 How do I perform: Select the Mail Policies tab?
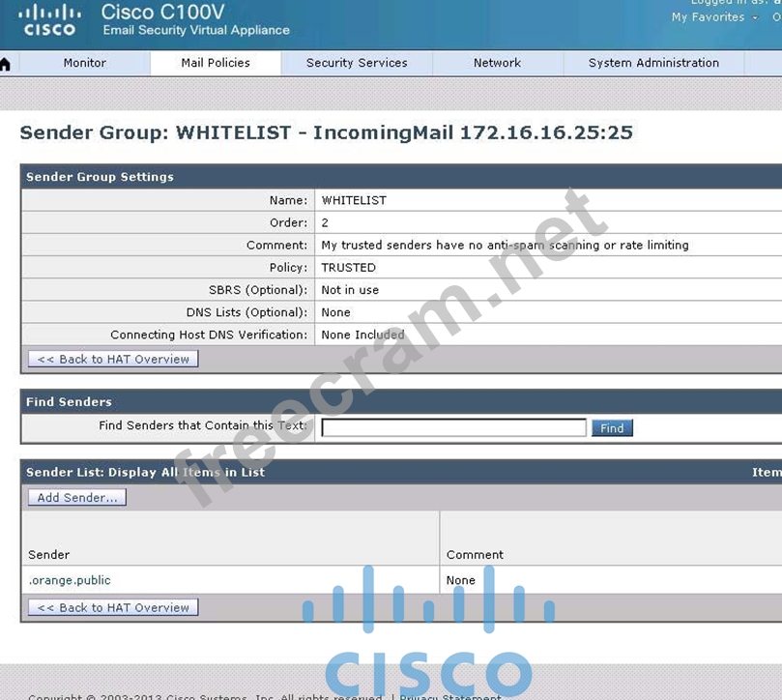click(x=216, y=63)
